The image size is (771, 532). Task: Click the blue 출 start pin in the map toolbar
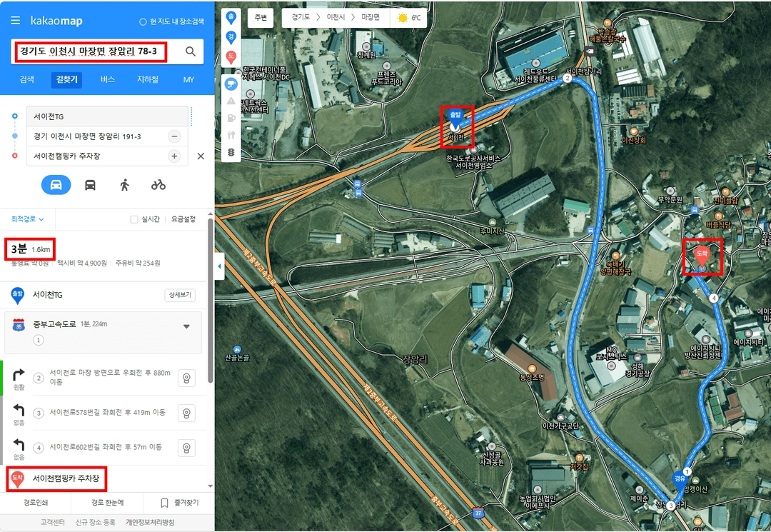231,18
